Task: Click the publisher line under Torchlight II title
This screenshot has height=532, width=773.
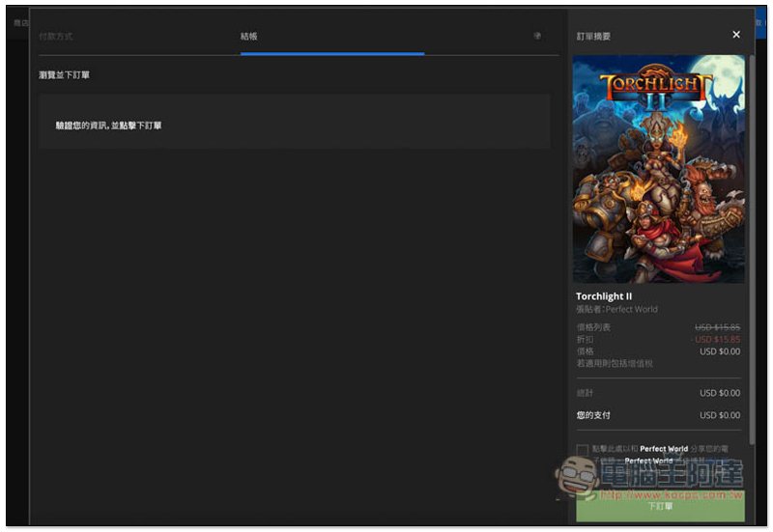Action: 616,309
